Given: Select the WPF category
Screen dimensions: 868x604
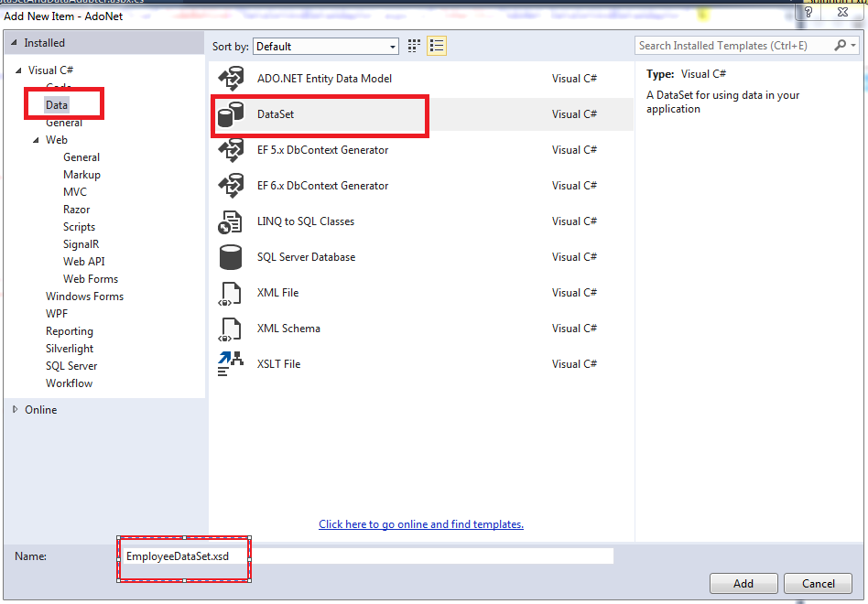Looking at the screenshot, I should pos(57,314).
